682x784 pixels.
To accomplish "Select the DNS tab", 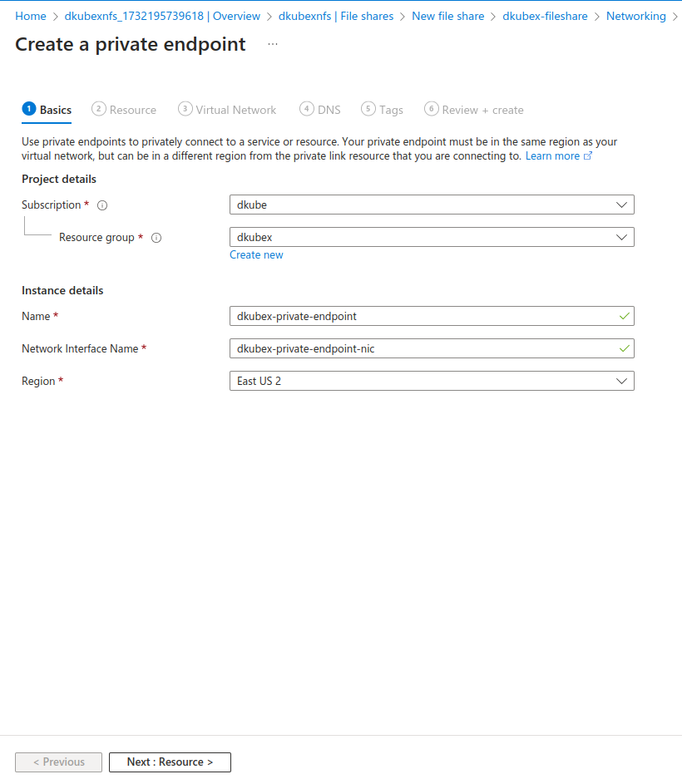I will (x=320, y=110).
